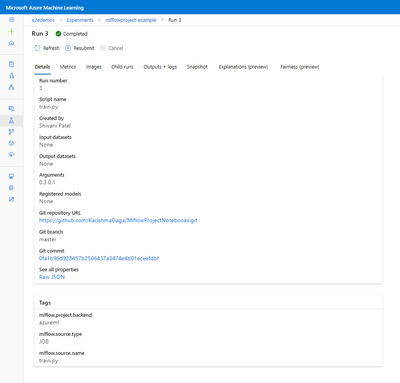Click the green Completed status icon

tap(58, 34)
